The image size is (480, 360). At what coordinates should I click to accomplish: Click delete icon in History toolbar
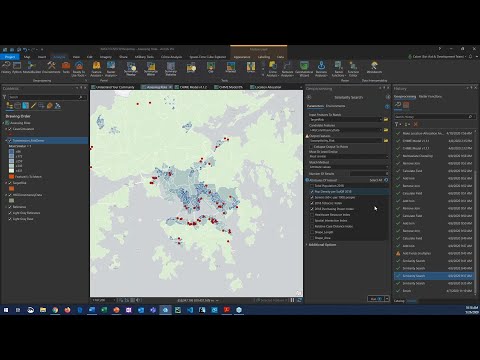pos(416,124)
